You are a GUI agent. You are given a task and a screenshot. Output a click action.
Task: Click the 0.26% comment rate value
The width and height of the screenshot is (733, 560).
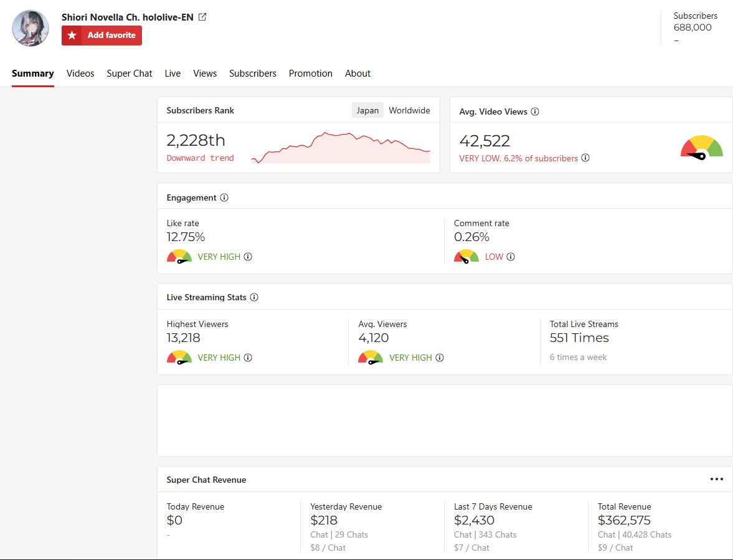[471, 237]
